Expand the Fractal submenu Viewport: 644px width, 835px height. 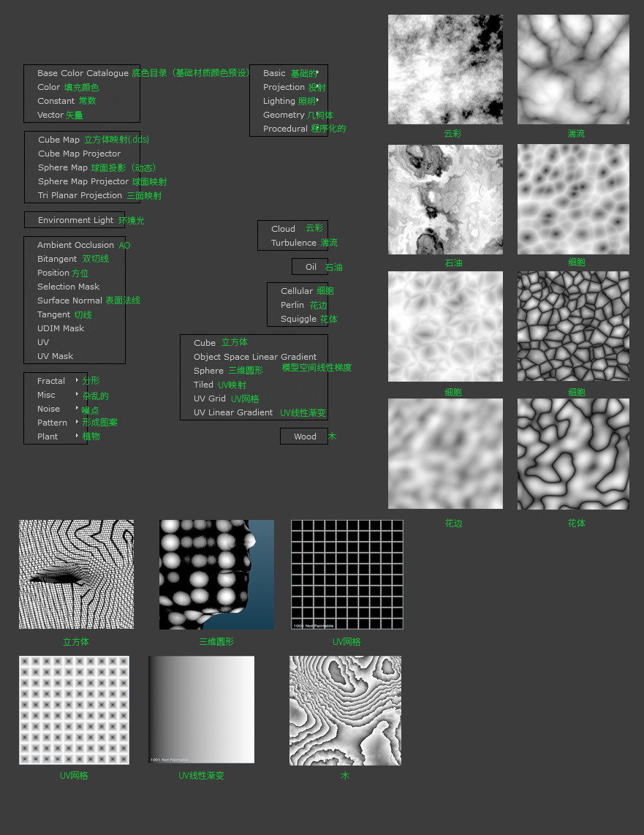point(52,381)
